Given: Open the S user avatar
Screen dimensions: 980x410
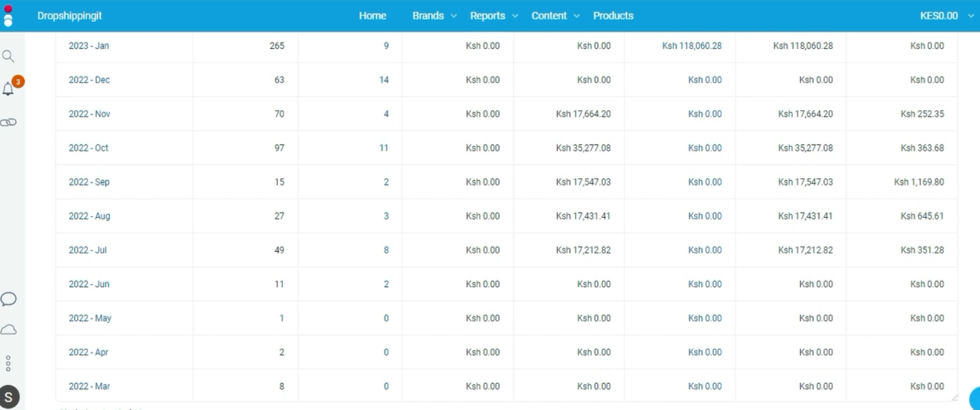Looking at the screenshot, I should tap(8, 397).
